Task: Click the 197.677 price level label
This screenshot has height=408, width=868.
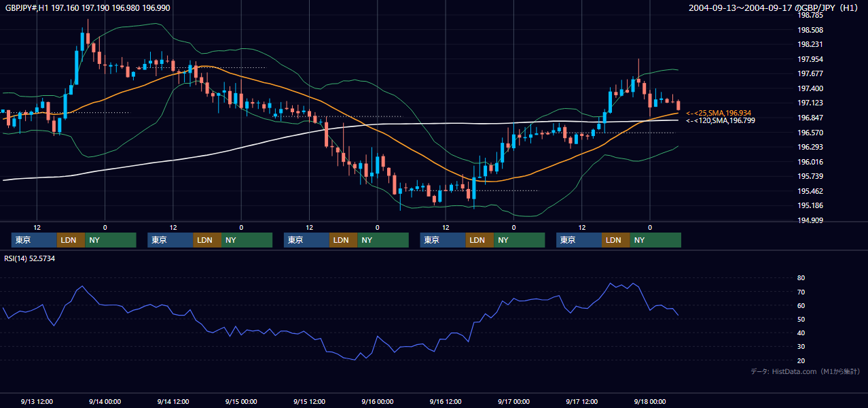Action: pos(810,73)
